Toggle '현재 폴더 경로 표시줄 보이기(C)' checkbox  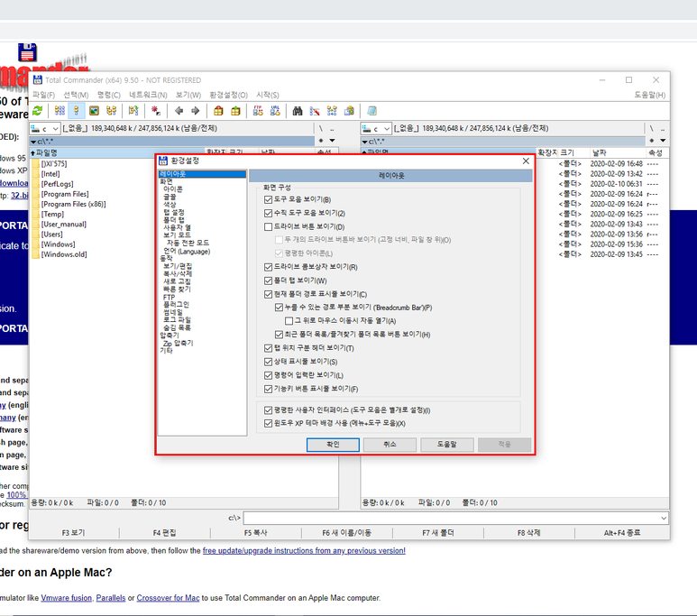click(x=268, y=294)
